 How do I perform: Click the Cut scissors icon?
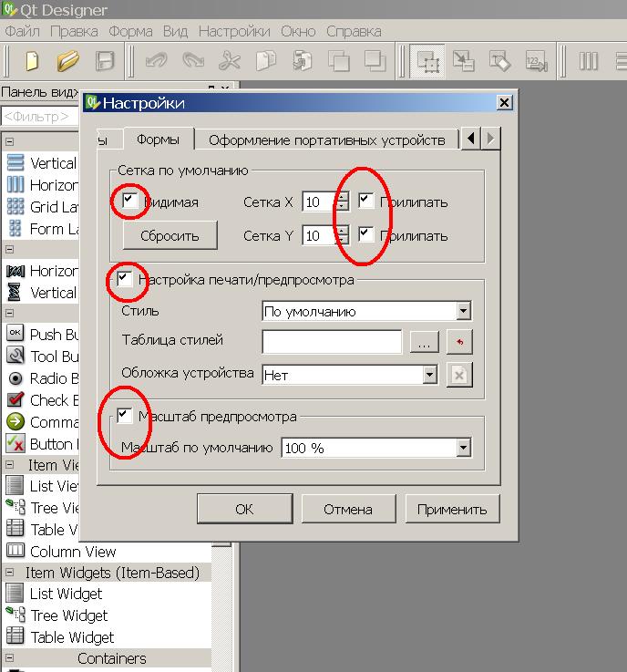229,60
